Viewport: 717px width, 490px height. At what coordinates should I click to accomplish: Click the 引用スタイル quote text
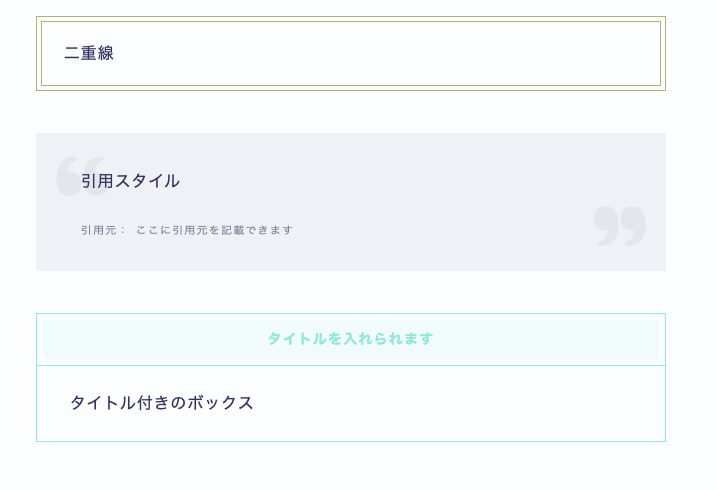130,181
